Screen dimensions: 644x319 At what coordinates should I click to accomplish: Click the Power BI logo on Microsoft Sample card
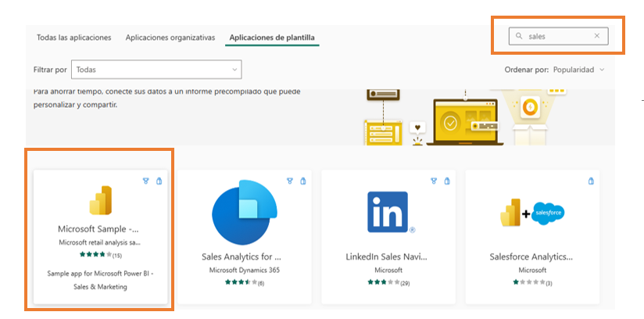coord(101,201)
